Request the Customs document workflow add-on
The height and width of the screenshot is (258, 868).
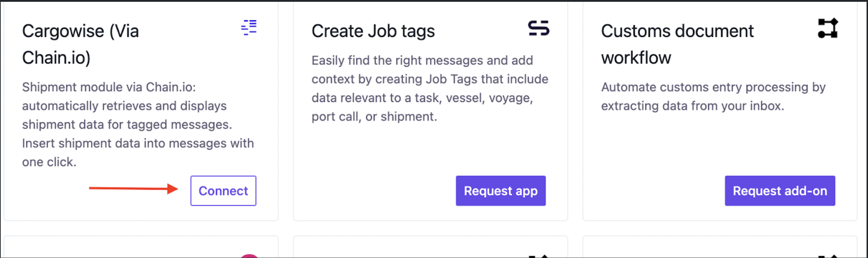click(x=780, y=191)
